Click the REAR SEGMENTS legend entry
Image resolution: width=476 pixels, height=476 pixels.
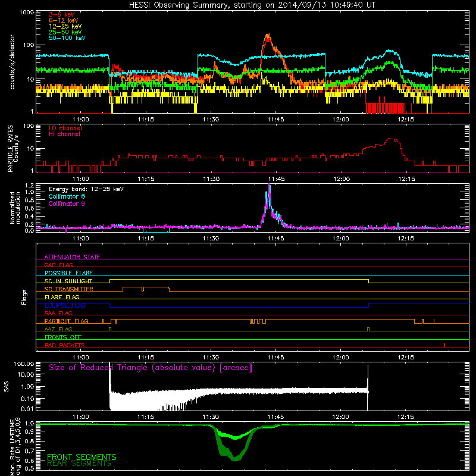(x=79, y=464)
